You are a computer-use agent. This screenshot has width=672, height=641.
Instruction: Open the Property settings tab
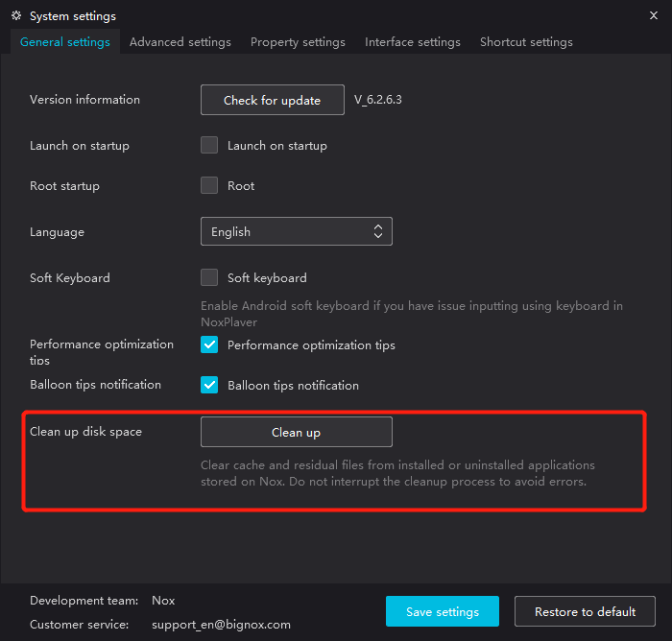coord(298,42)
